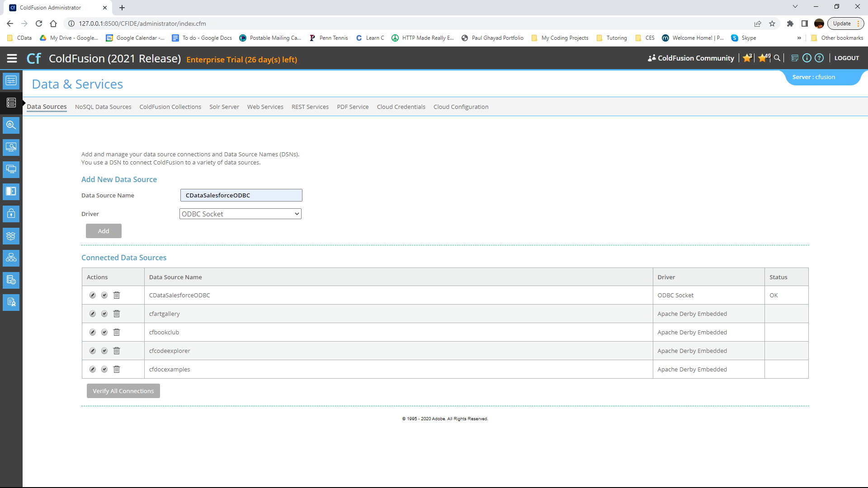This screenshot has height=488, width=868.
Task: Click the Enterprise Manager hierarchy icon
Action: (x=11, y=258)
